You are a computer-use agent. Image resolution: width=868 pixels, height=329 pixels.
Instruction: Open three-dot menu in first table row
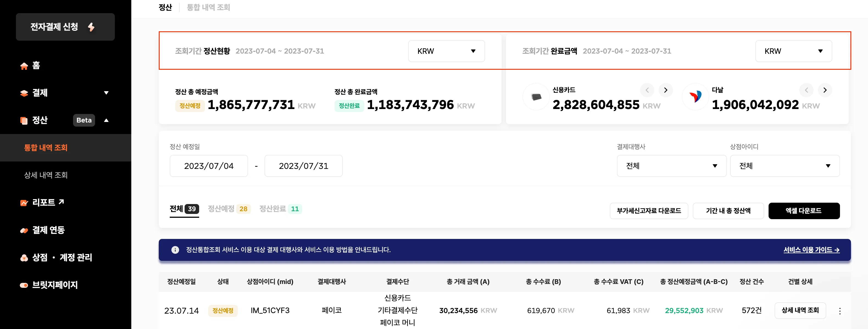840,311
